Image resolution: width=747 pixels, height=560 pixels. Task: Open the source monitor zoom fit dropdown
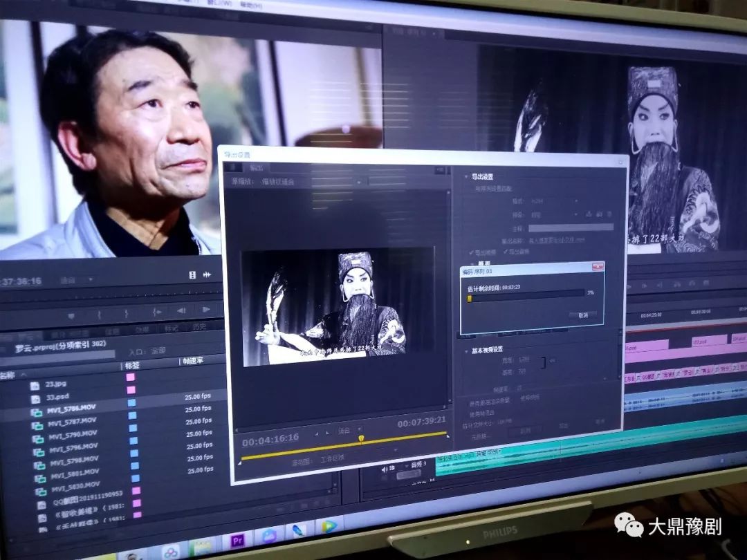pos(76,281)
